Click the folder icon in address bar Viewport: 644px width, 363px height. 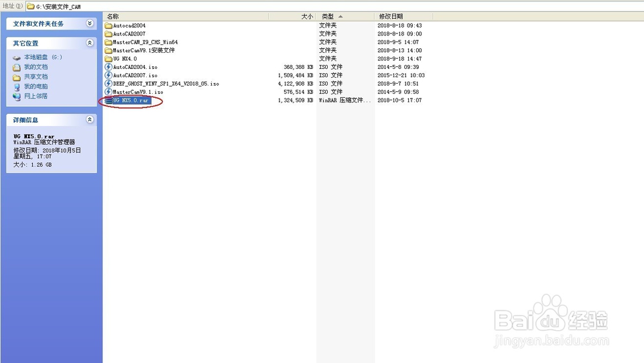pyautogui.click(x=30, y=6)
